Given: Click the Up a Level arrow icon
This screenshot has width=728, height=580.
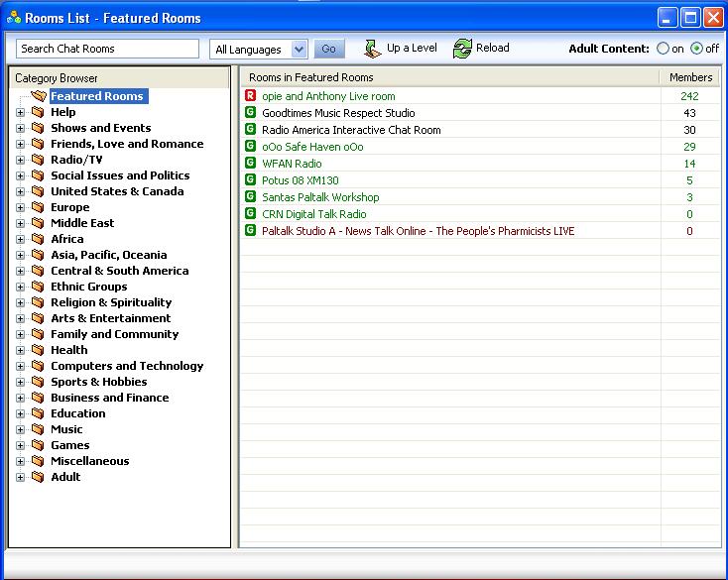Looking at the screenshot, I should (x=372, y=49).
